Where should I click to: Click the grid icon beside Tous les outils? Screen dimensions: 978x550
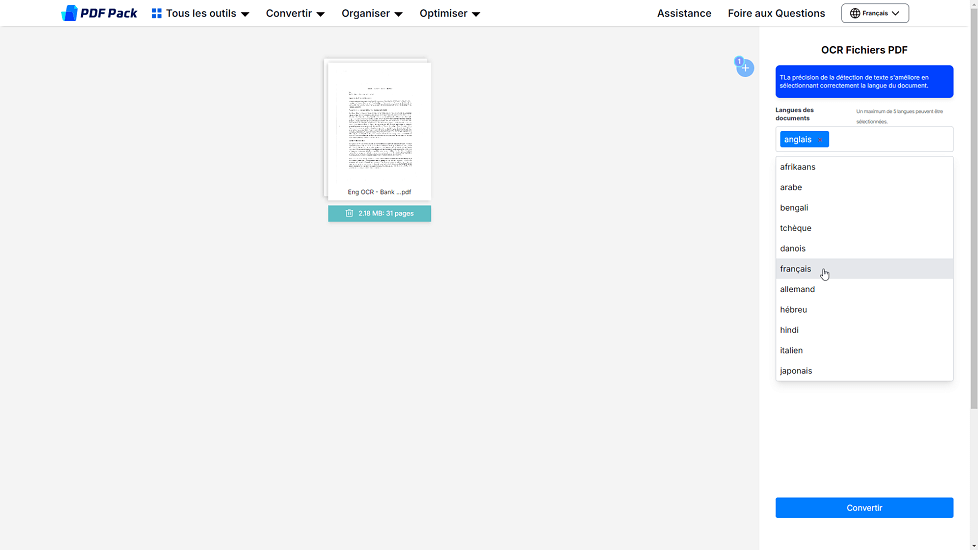(156, 14)
